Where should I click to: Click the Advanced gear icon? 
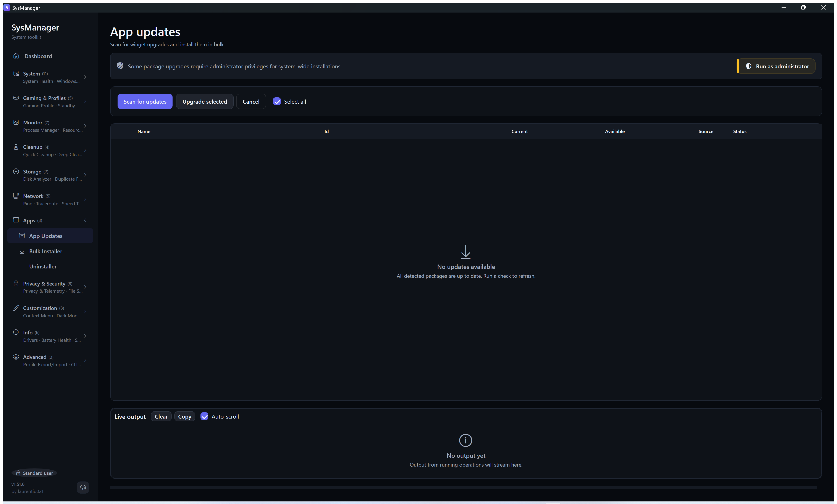coord(16,357)
